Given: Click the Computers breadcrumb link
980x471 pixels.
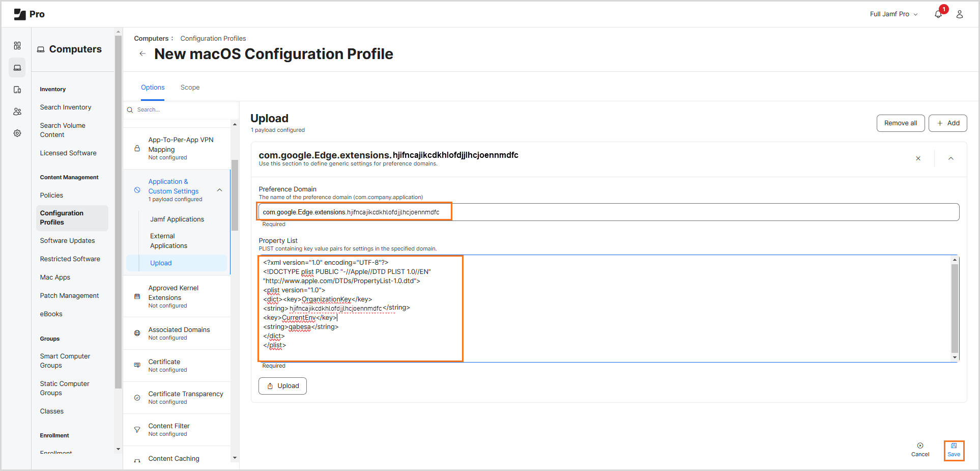Looking at the screenshot, I should pyautogui.click(x=151, y=38).
